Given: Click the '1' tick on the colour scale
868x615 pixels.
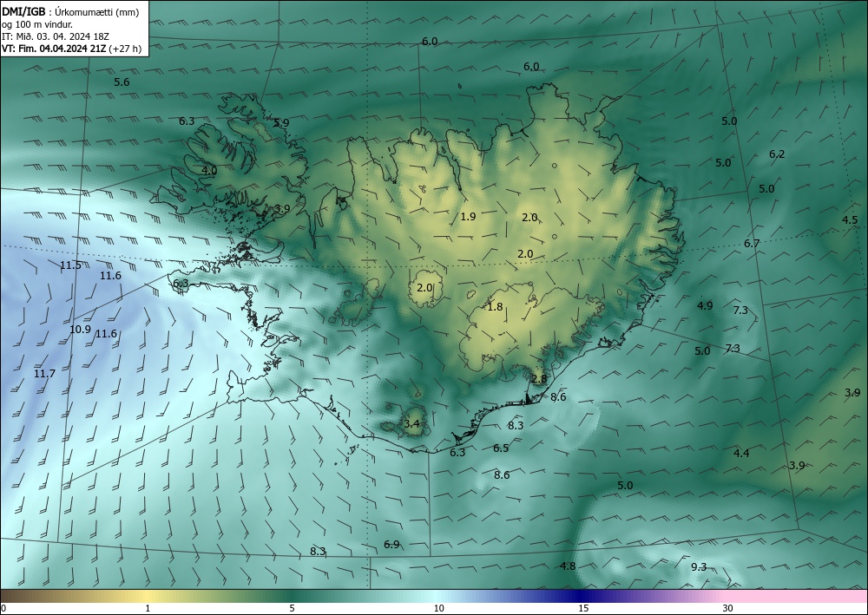Looking at the screenshot, I should [x=148, y=609].
